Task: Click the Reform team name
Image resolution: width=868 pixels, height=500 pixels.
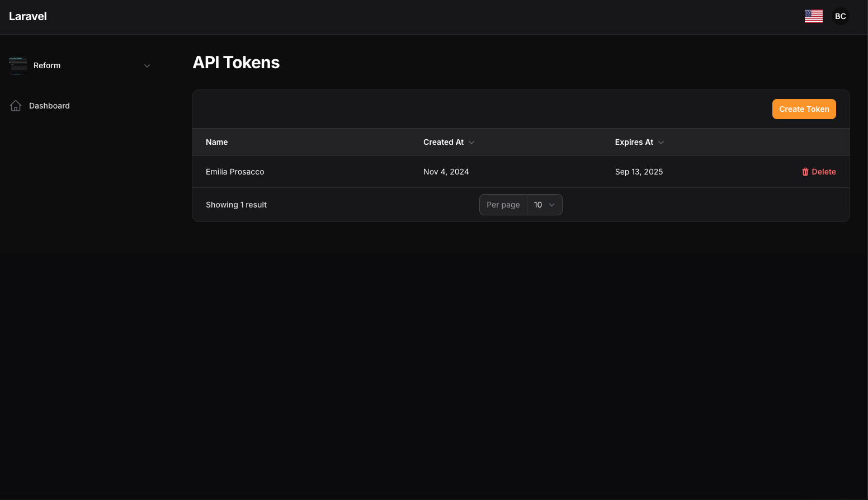Action: click(x=47, y=65)
